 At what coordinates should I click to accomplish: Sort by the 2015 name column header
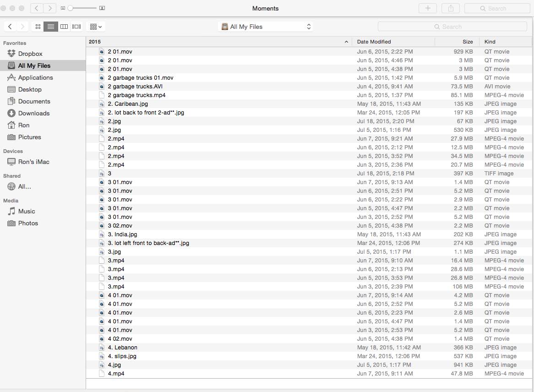(218, 42)
